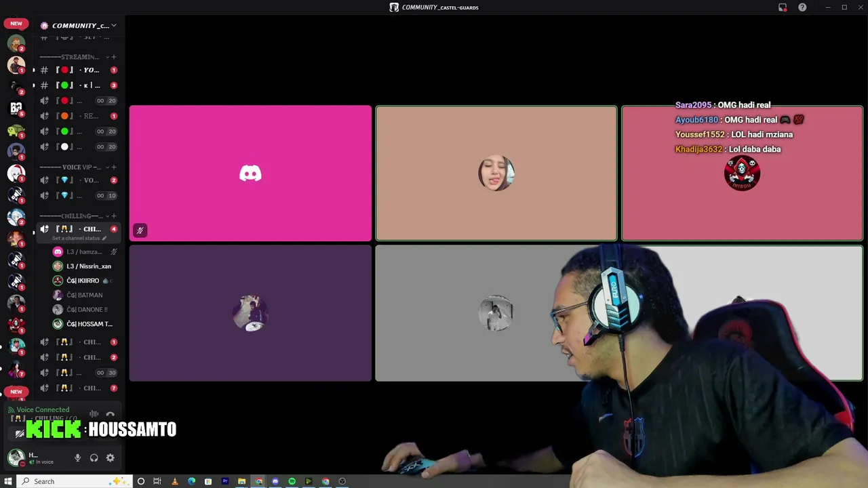Open File Explorer from taskbar

[x=241, y=481]
